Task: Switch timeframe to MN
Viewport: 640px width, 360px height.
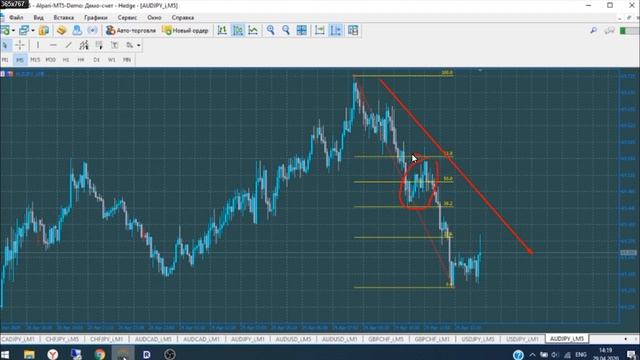Action: coord(127,60)
